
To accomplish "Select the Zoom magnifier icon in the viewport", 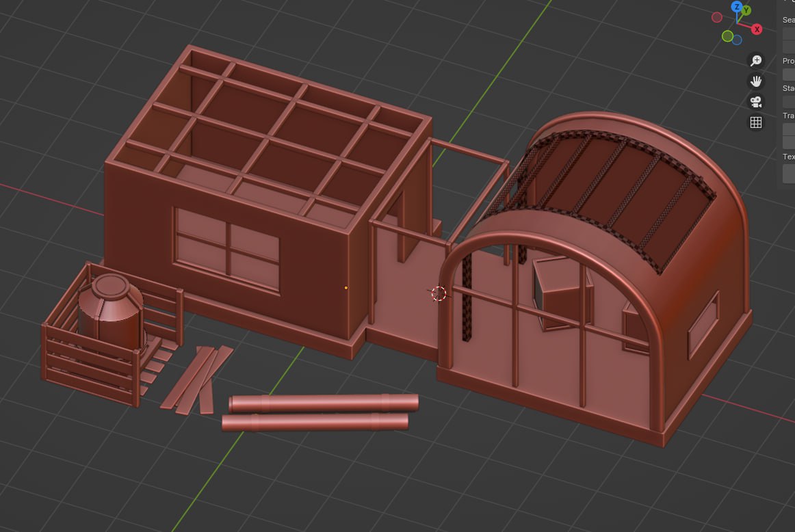I will [x=756, y=60].
